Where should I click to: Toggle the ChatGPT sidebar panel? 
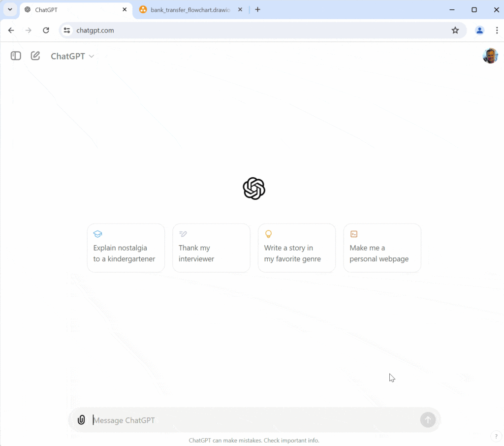coord(16,56)
